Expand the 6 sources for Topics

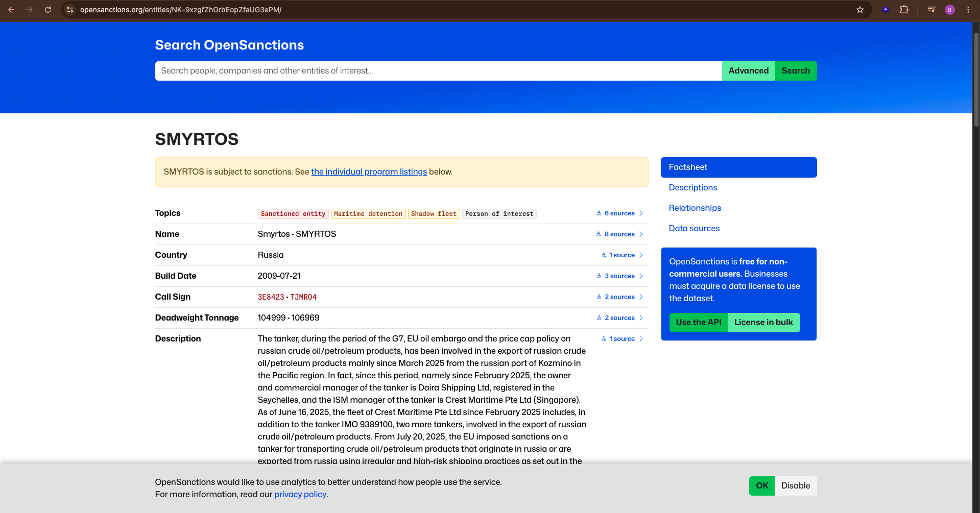point(619,213)
